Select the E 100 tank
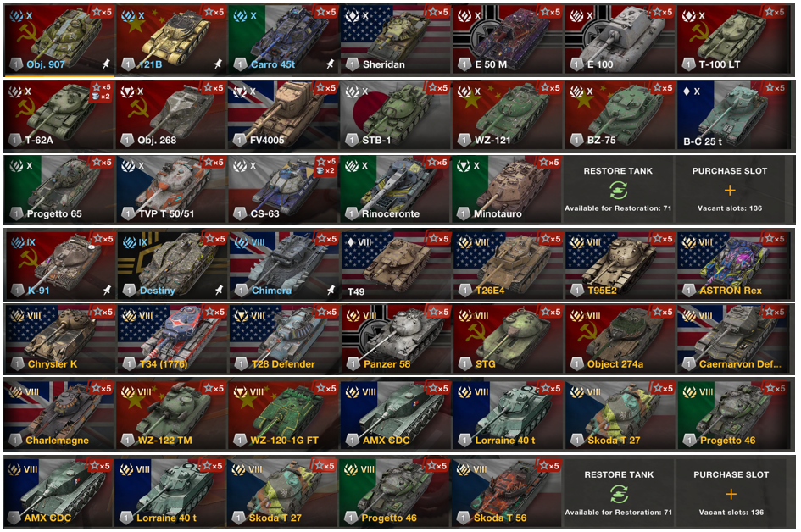The width and height of the screenshot is (801, 532). 620,40
